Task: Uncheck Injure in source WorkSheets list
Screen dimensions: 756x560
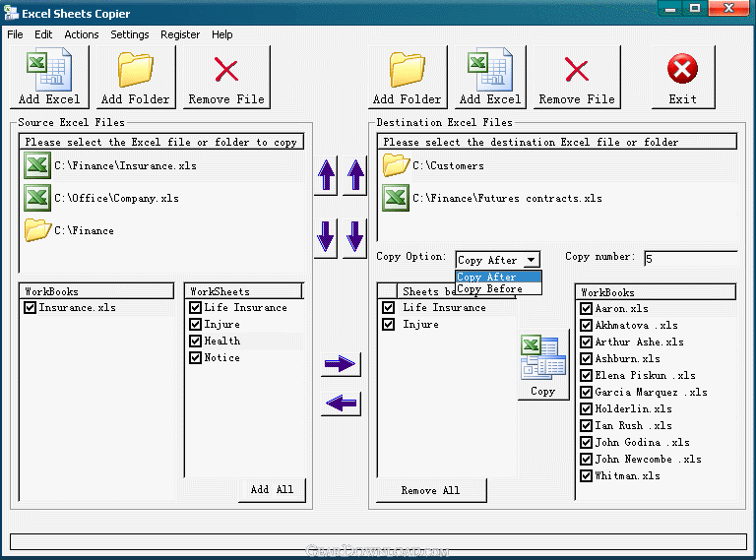Action: (195, 325)
